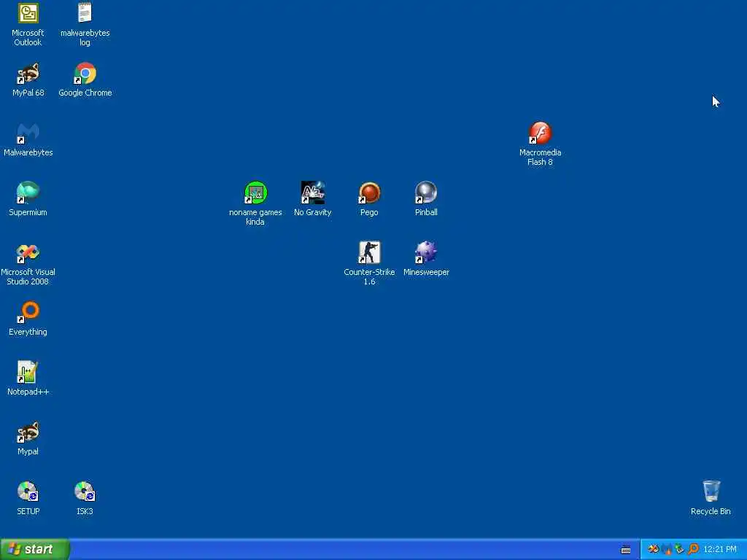
Task: Click the noname games kinda shortcut
Action: coord(255,204)
